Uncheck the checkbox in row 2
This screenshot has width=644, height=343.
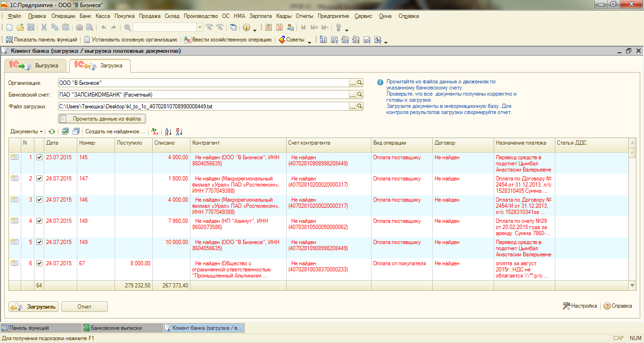(39, 179)
